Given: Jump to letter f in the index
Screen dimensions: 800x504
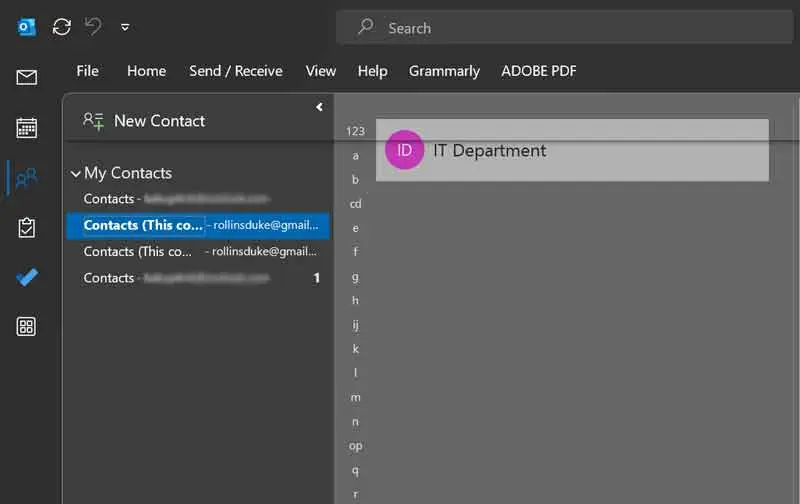Looking at the screenshot, I should 356,251.
